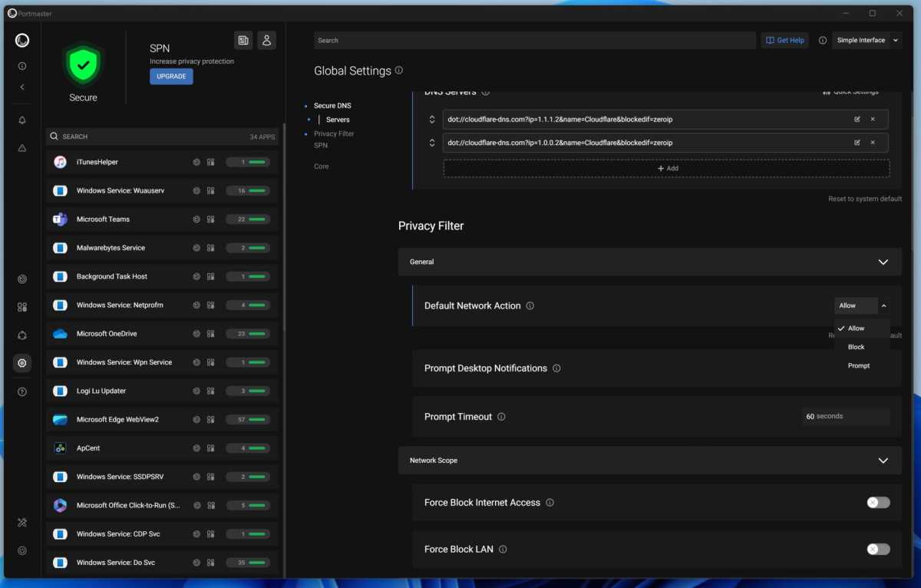
Task: Remove the 1.1.1.2 Cloudflare DNS server entry
Action: coord(873,119)
